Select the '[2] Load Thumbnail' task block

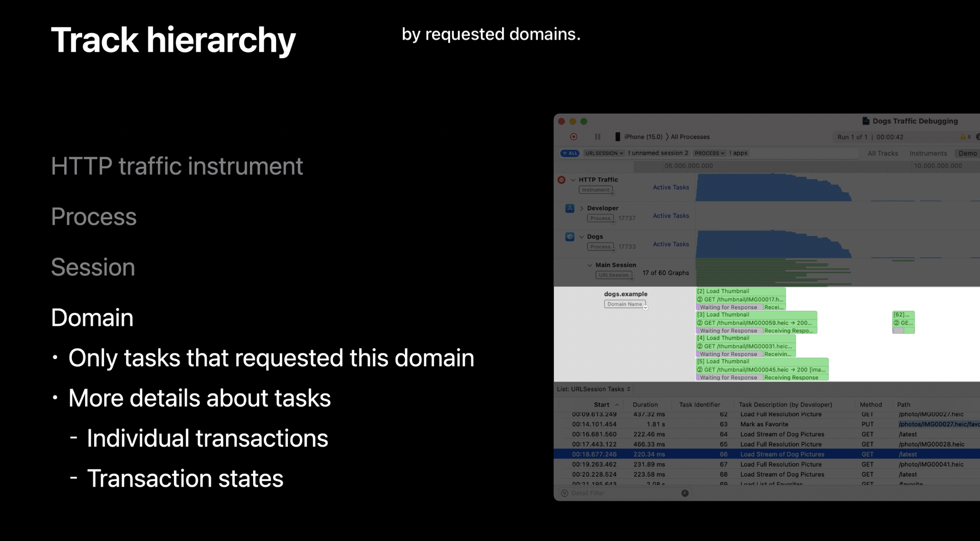741,291
